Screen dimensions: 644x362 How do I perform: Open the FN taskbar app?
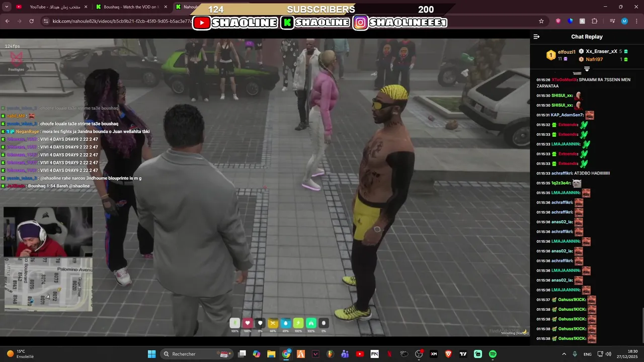(374, 354)
